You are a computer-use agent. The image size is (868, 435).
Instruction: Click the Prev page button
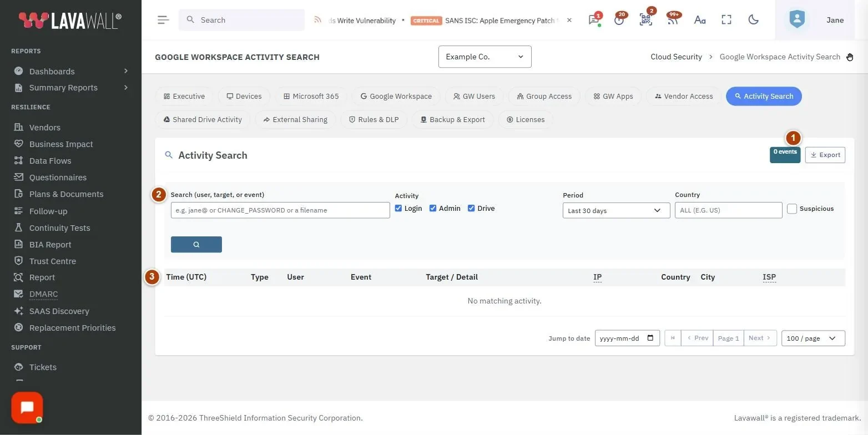[x=697, y=338]
